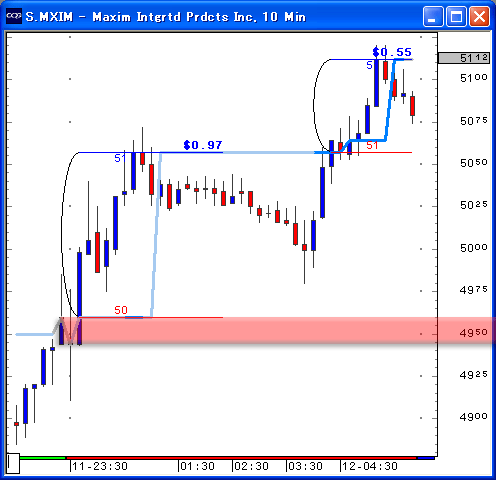Viewport: 496px width, 480px height.
Task: Click the 50.25 price axis label
Action: (474, 205)
